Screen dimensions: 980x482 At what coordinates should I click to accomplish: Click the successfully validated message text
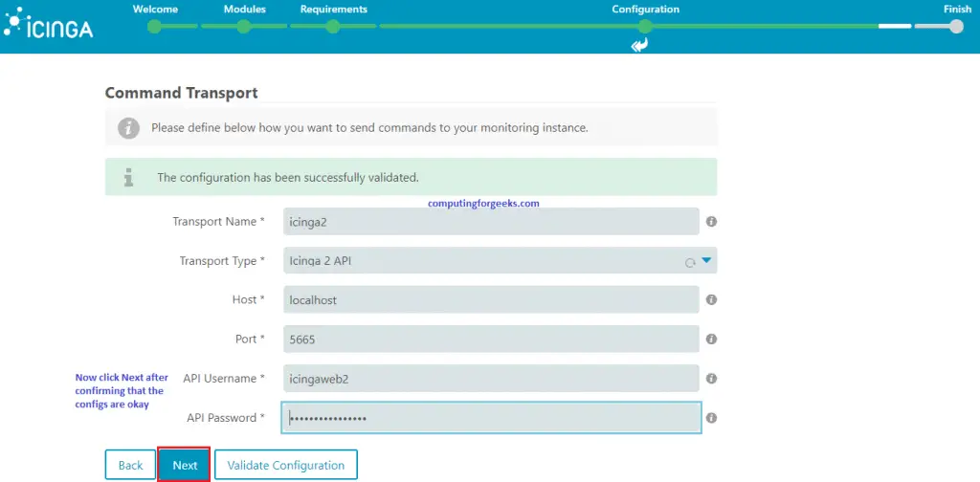click(x=287, y=177)
